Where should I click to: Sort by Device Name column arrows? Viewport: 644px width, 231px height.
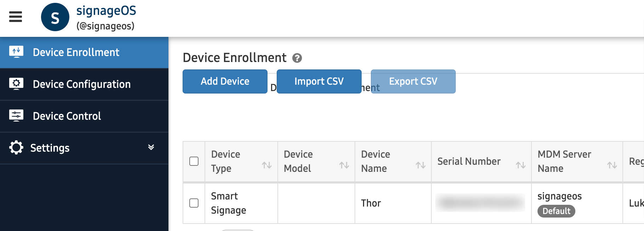point(420,165)
